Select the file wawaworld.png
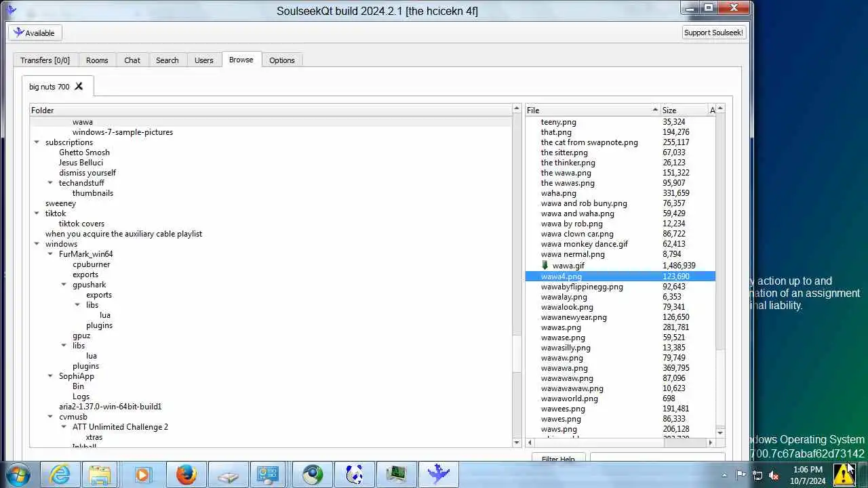 pyautogui.click(x=570, y=399)
